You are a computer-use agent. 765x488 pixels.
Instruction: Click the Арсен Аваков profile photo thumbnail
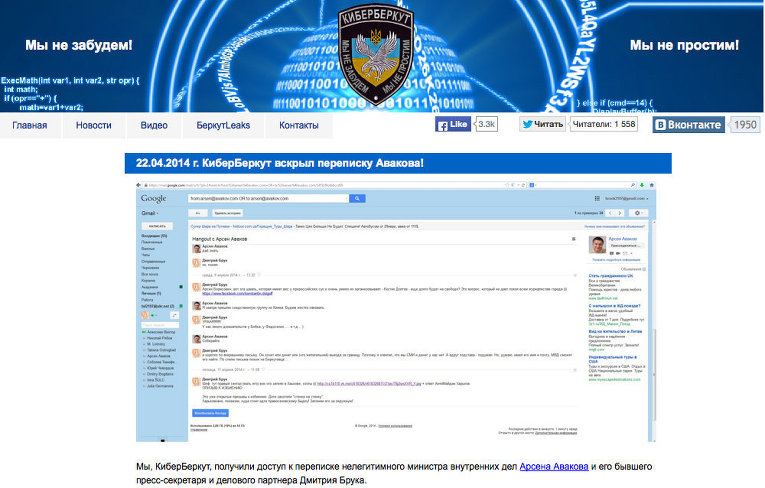[595, 245]
